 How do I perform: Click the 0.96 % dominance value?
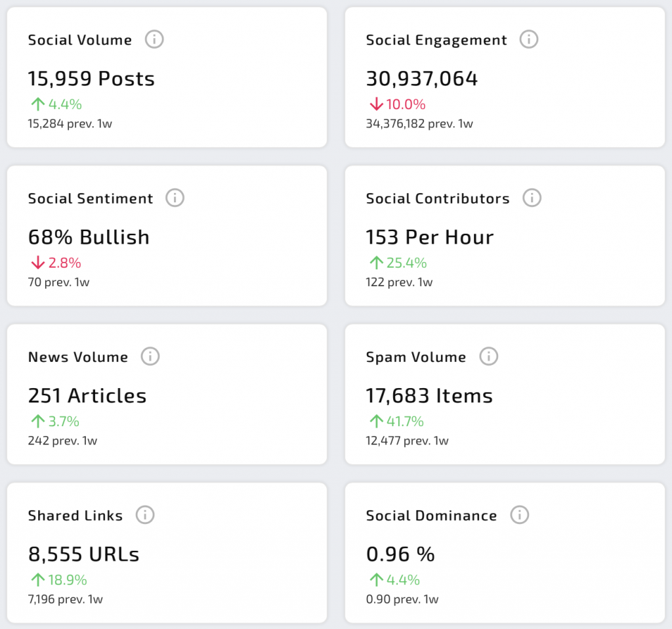(x=400, y=555)
